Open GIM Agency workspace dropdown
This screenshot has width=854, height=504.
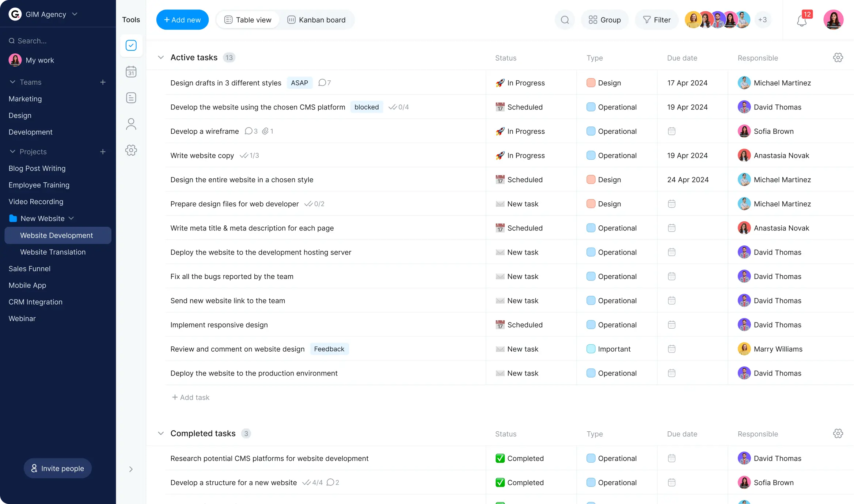pyautogui.click(x=75, y=14)
